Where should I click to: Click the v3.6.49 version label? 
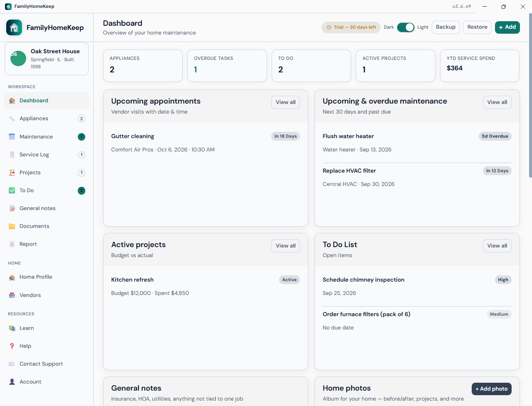[x=462, y=6]
